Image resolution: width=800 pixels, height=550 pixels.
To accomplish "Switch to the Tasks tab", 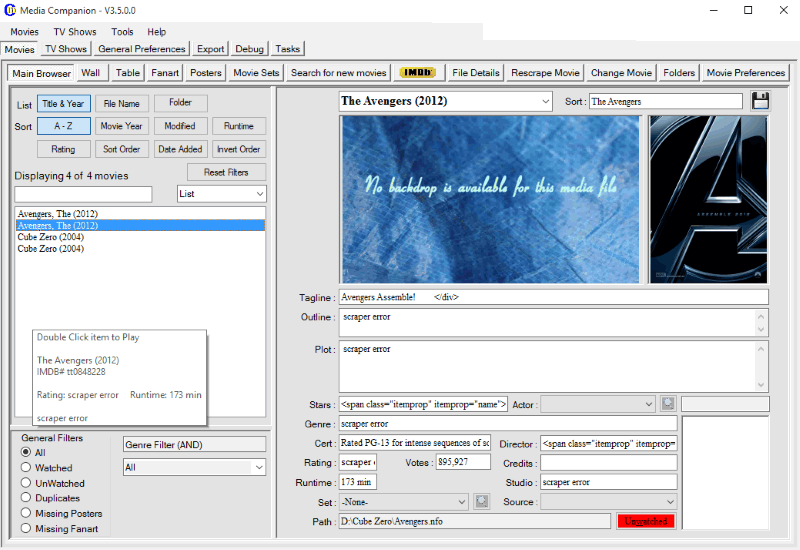I will tap(288, 49).
